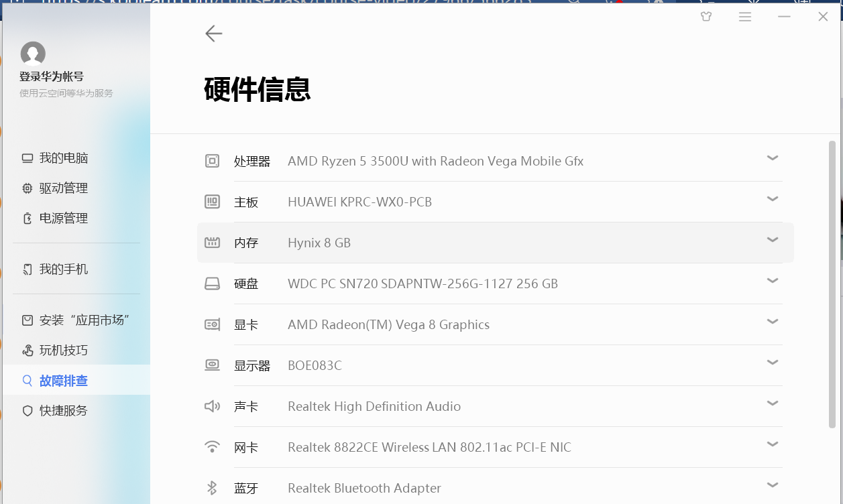
Task: Minimize the PC Manager window
Action: (784, 17)
